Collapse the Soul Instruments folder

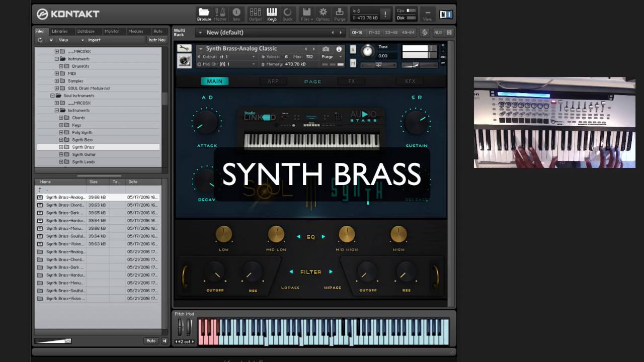pyautogui.click(x=52, y=96)
